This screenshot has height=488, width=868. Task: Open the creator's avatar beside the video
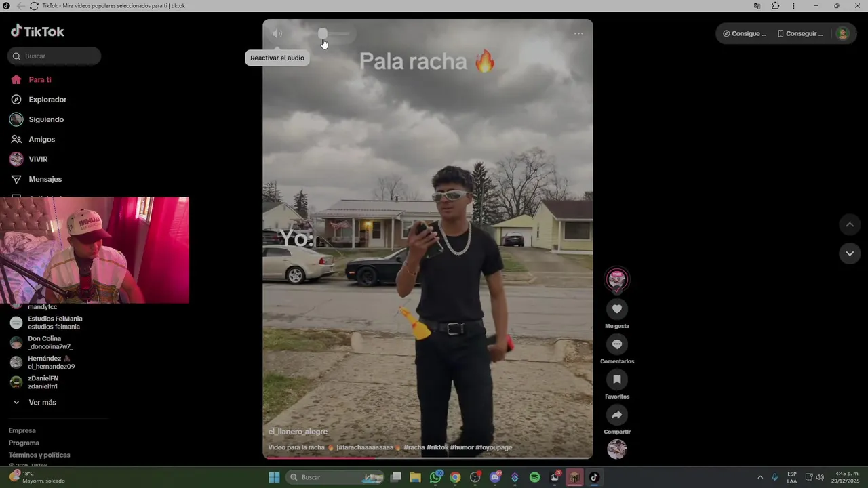point(617,279)
